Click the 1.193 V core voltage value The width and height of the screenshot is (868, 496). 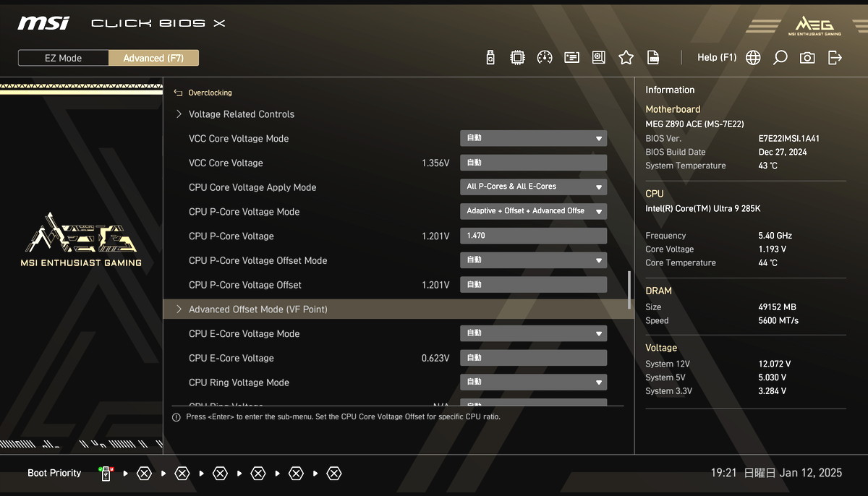tap(773, 249)
